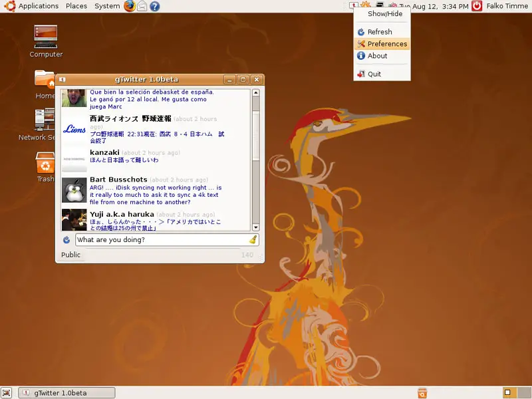Viewport: 532px width, 399px height.
Task: Click the 140 character counter
Action: point(247,255)
